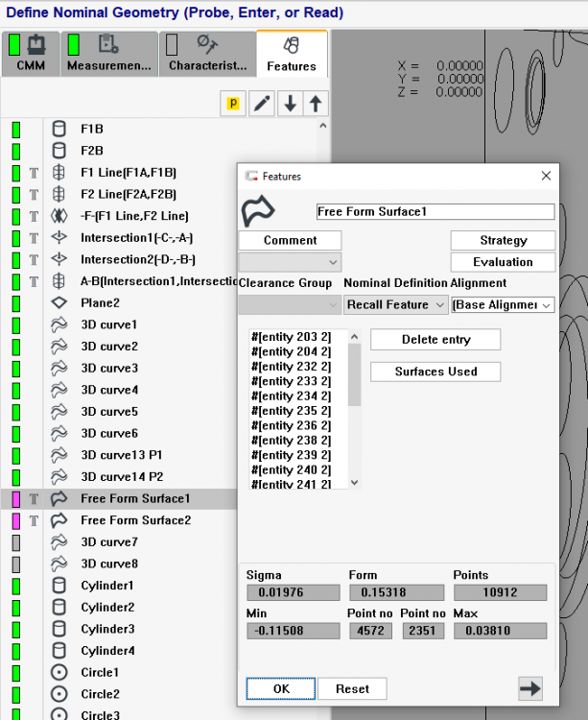Open the Base Alignment dropdown

tap(503, 304)
